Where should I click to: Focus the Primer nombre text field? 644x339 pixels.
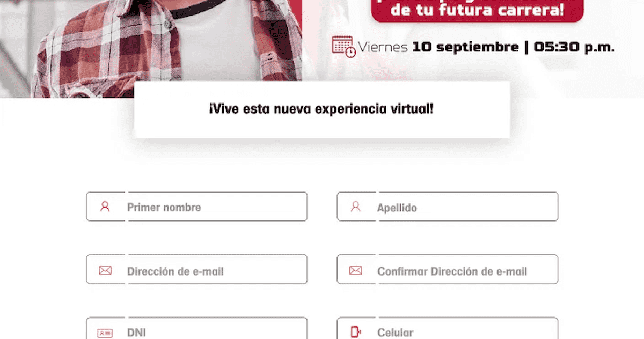pyautogui.click(x=197, y=207)
